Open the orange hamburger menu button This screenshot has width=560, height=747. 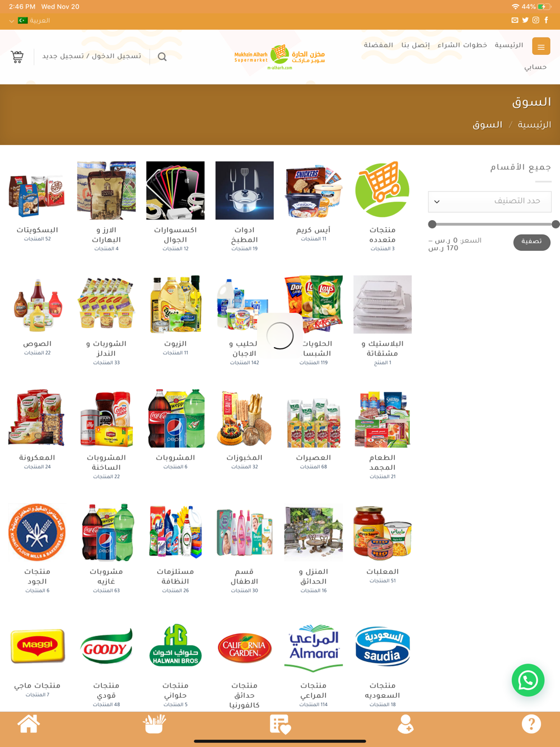pyautogui.click(x=541, y=46)
